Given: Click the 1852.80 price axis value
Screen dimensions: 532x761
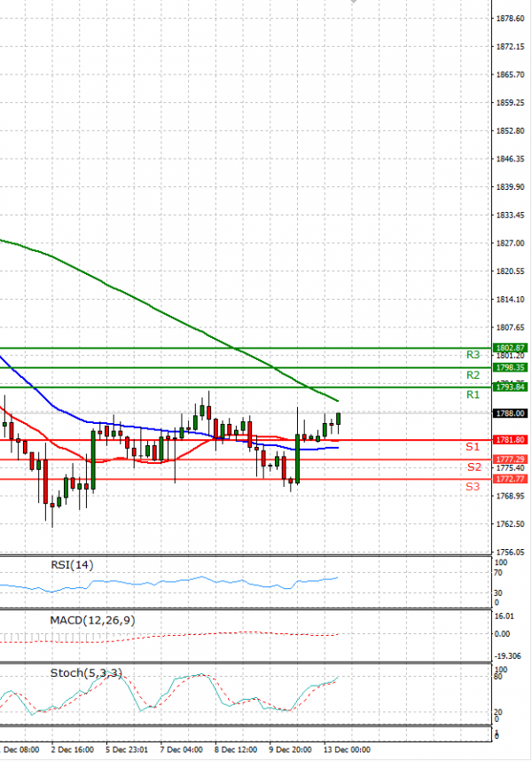Looking at the screenshot, I should tap(510, 130).
